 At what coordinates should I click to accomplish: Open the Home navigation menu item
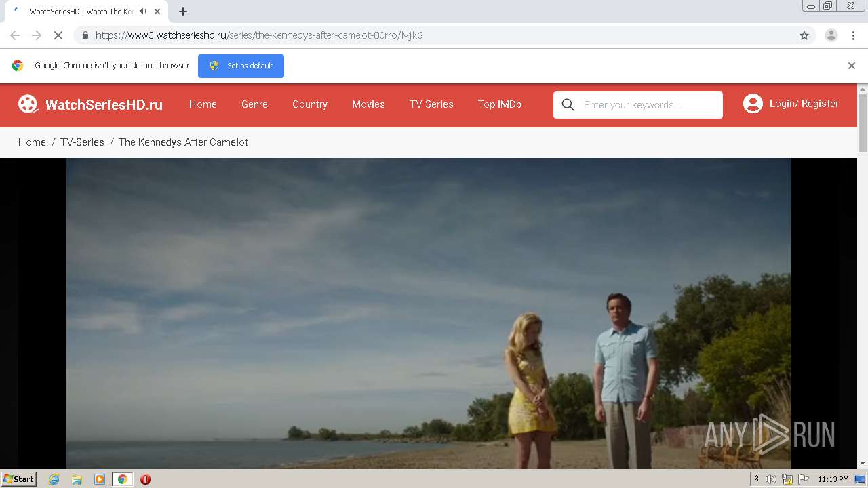pos(203,104)
